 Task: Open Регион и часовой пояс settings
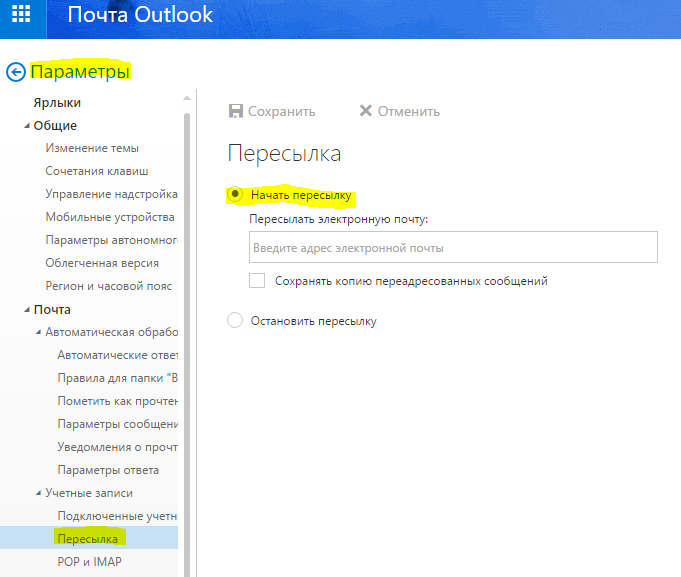pyautogui.click(x=109, y=286)
